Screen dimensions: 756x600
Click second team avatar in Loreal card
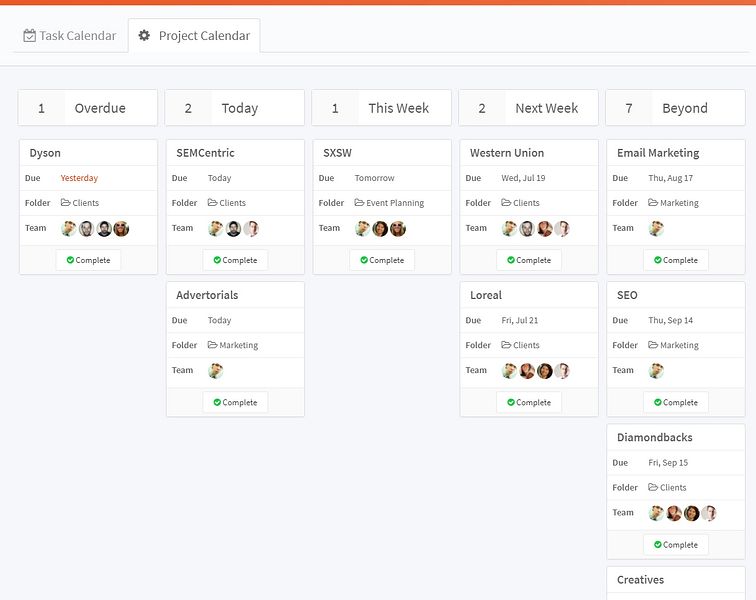point(527,371)
